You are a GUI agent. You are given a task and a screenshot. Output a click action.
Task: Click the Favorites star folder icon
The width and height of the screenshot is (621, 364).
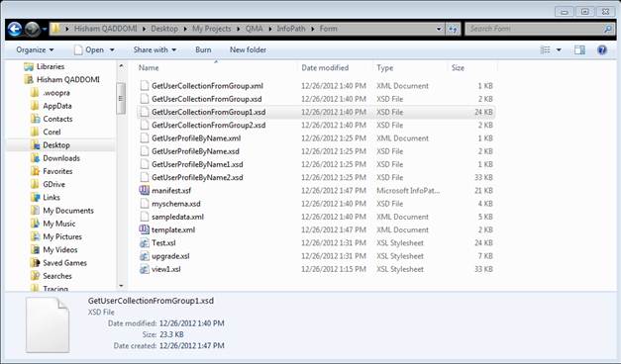pos(36,171)
